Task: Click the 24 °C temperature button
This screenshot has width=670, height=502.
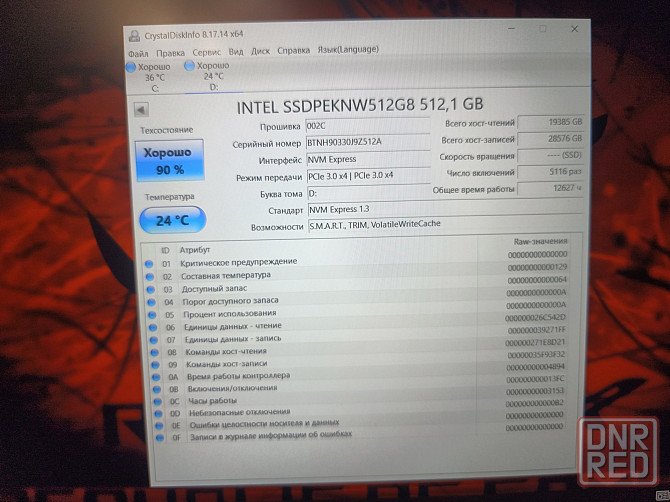Action: [x=173, y=220]
